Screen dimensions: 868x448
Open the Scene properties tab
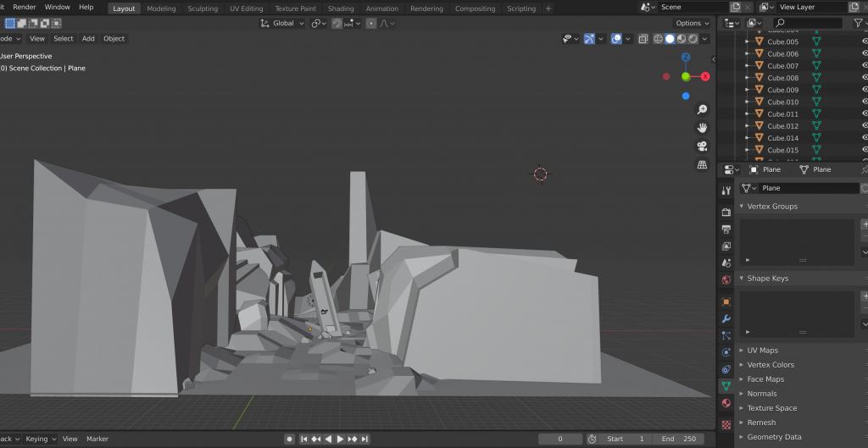(726, 263)
